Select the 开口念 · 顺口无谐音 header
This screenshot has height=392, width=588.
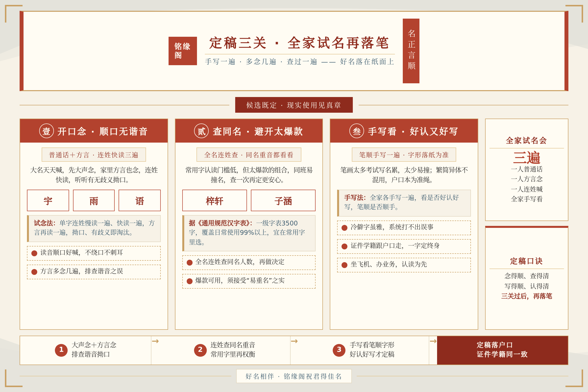[94, 131]
